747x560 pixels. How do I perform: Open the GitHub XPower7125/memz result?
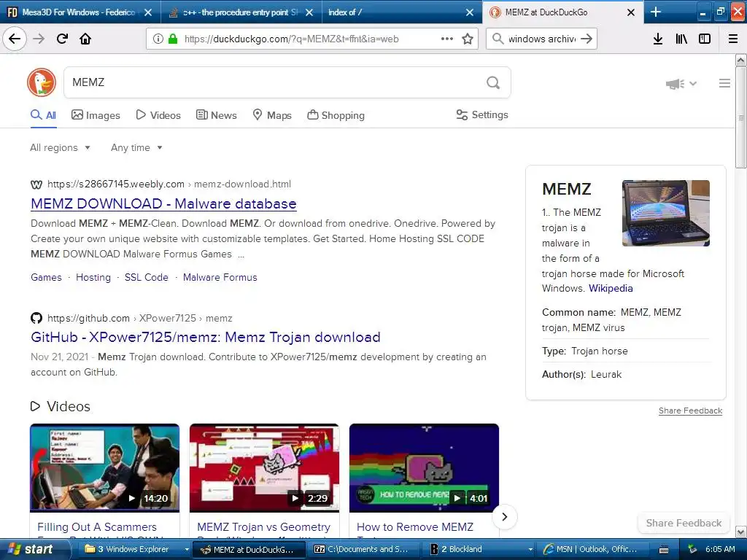coord(205,337)
